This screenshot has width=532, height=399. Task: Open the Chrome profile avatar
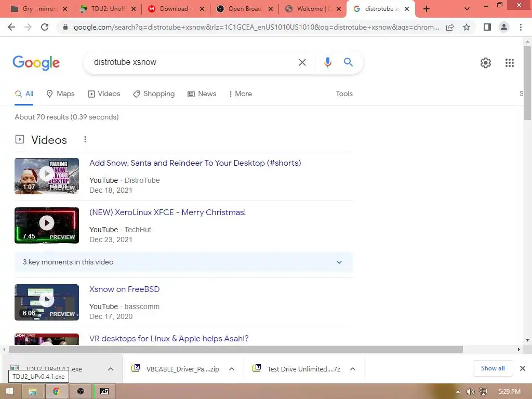[x=504, y=27]
